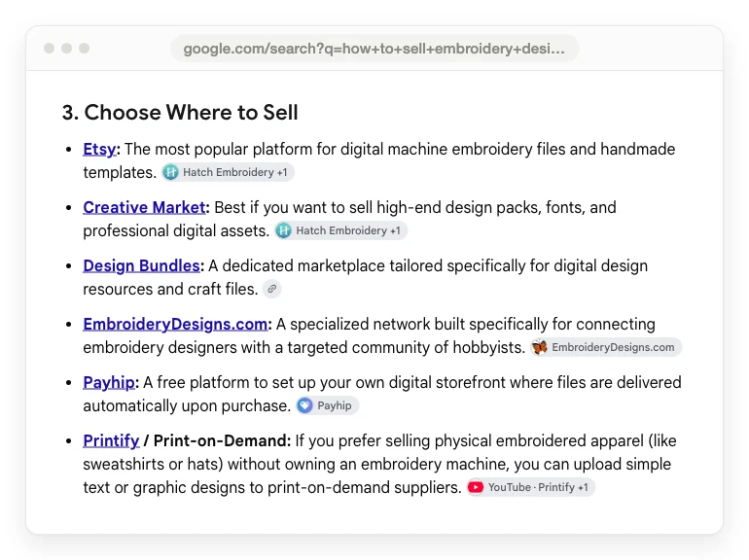Viewport: 749px width, 560px height.
Task: Click the Hatch logo icon in Creative Market citation
Action: point(283,230)
